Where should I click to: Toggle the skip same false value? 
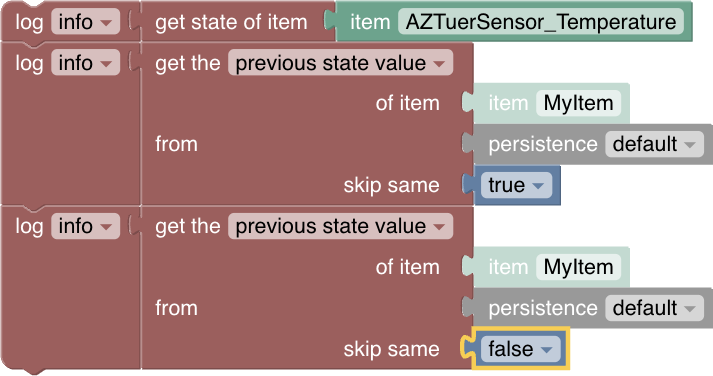tap(521, 349)
